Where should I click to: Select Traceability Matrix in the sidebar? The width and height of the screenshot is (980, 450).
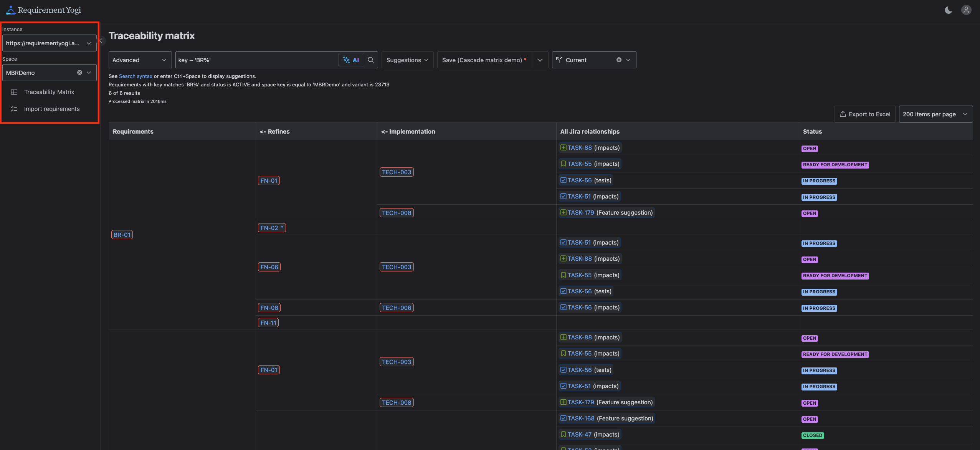pyautogui.click(x=49, y=92)
